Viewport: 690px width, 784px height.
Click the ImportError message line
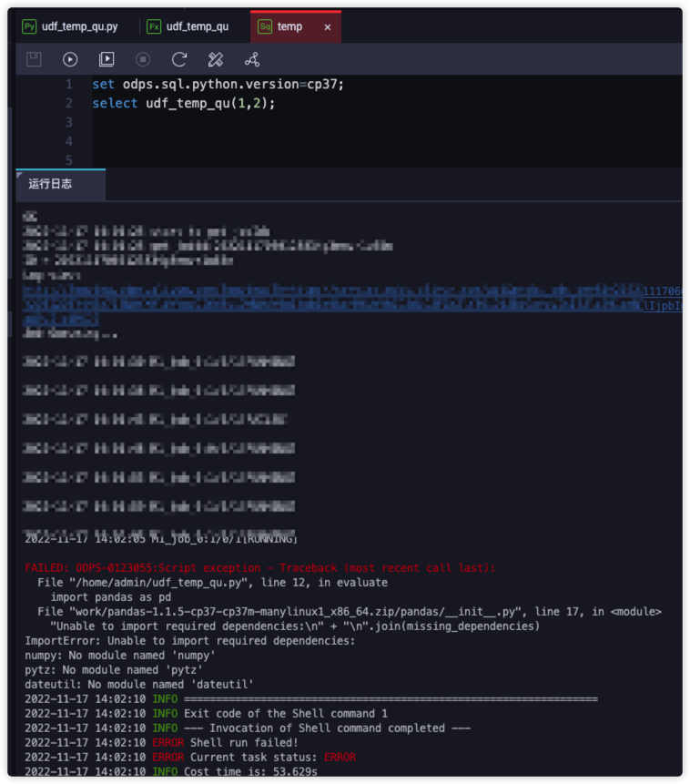click(190, 640)
